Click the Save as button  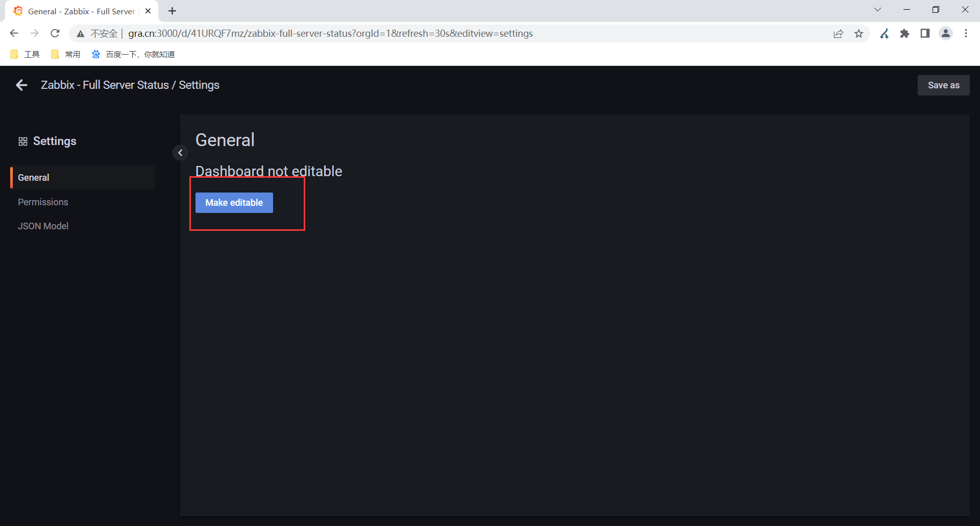(x=943, y=85)
